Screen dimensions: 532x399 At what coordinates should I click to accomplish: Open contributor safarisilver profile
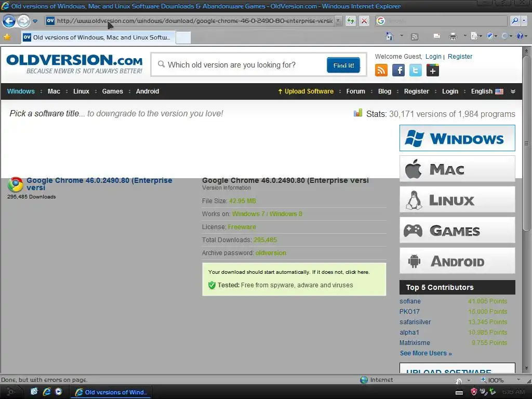(x=415, y=322)
